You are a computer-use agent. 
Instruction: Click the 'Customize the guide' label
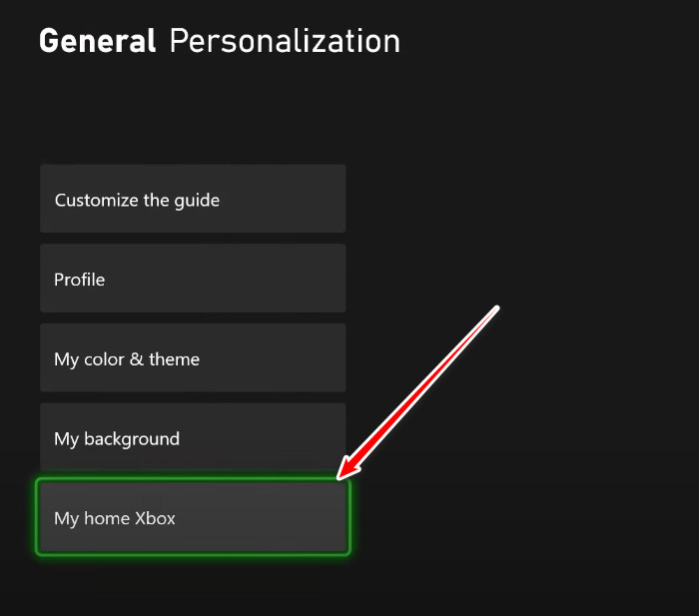coord(137,200)
